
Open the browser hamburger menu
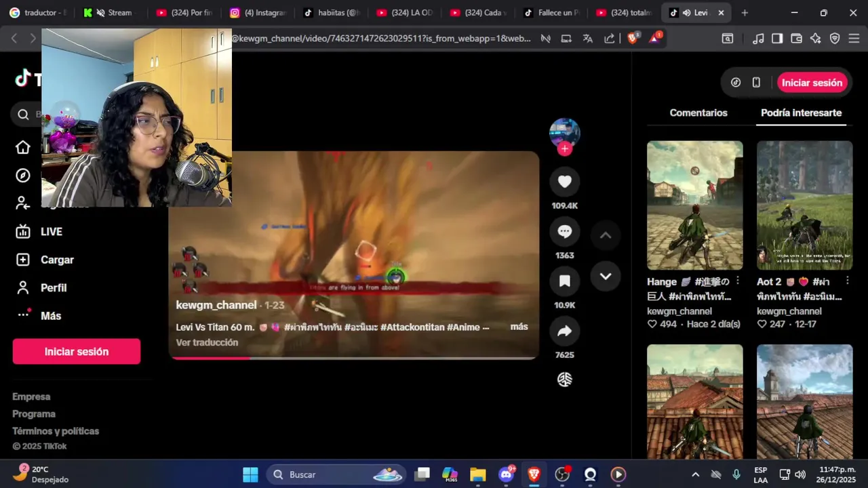point(854,39)
